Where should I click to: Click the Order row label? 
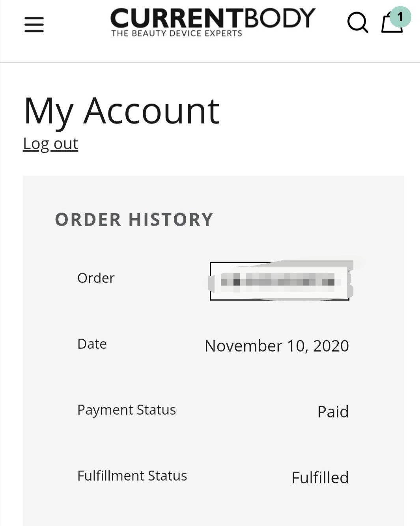pyautogui.click(x=96, y=278)
